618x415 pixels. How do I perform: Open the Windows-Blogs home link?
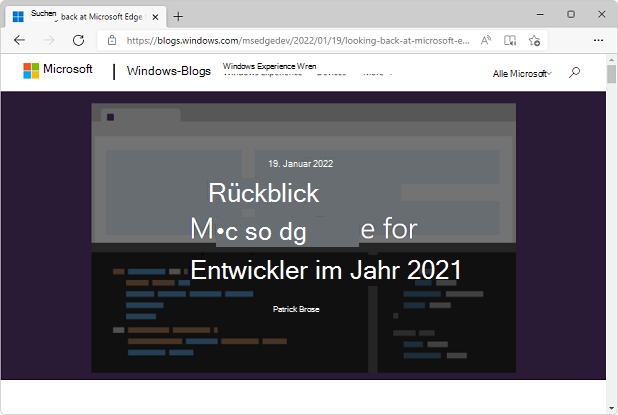tap(169, 71)
